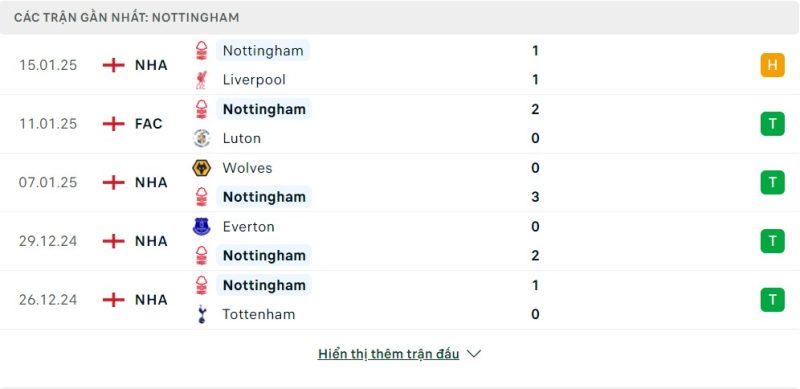The width and height of the screenshot is (800, 389).
Task: Select the Everton team name
Action: pyautogui.click(x=248, y=227)
